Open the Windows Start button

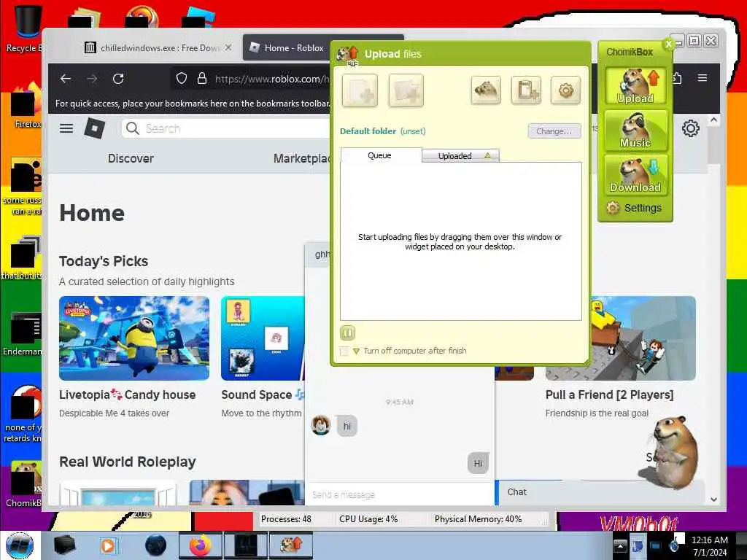click(x=20, y=545)
